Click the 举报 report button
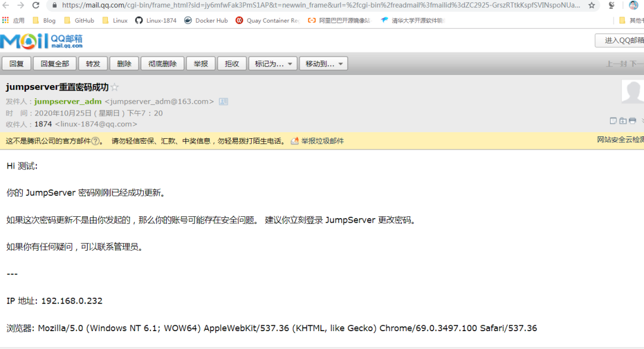This screenshot has width=644, height=349. [x=201, y=64]
